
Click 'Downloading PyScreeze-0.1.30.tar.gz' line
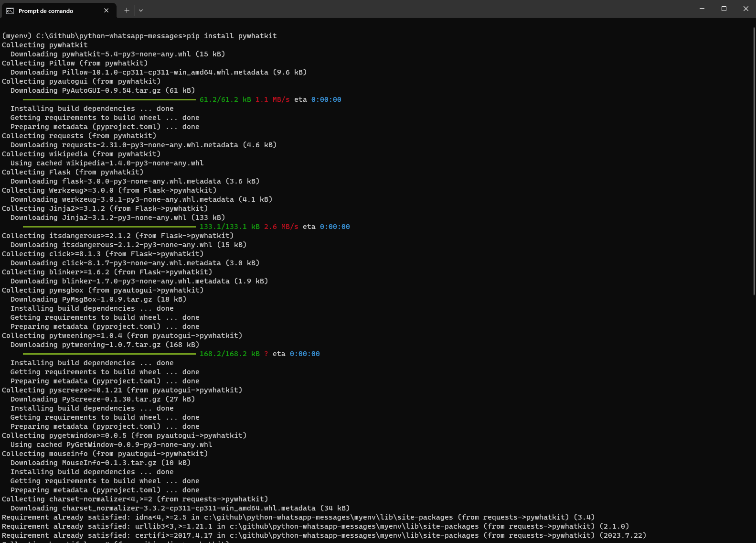coord(103,399)
